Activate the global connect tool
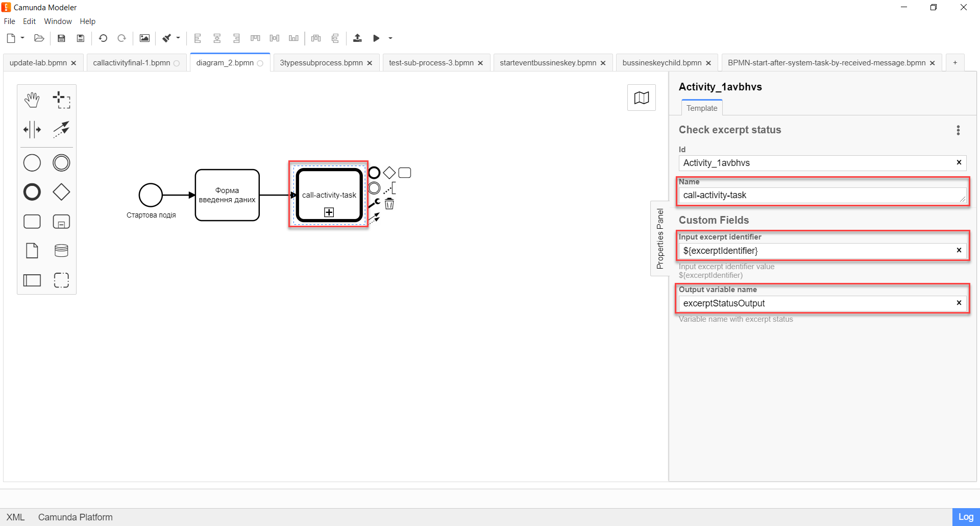 coord(61,130)
